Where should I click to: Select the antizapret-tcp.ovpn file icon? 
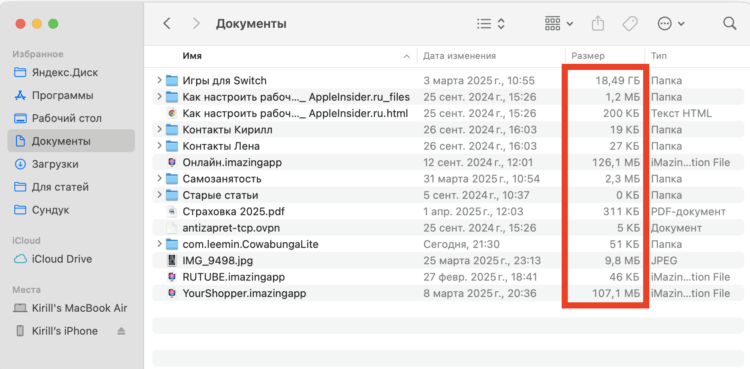(172, 228)
